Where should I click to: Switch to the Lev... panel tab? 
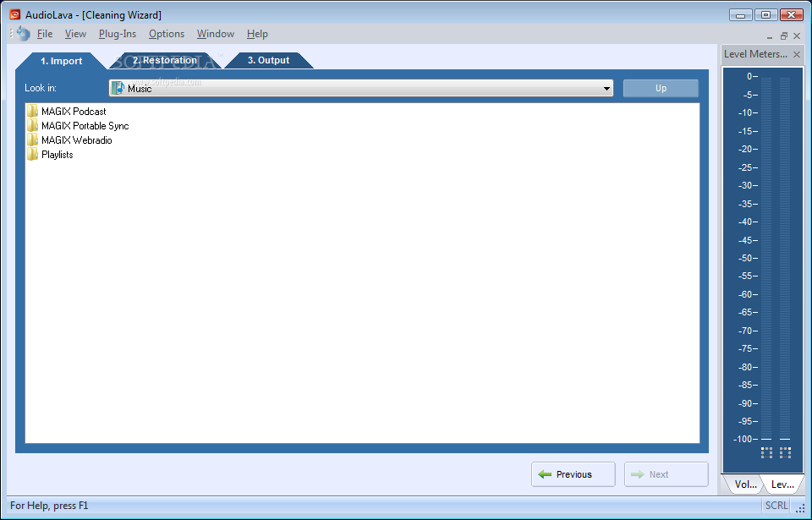click(x=782, y=484)
